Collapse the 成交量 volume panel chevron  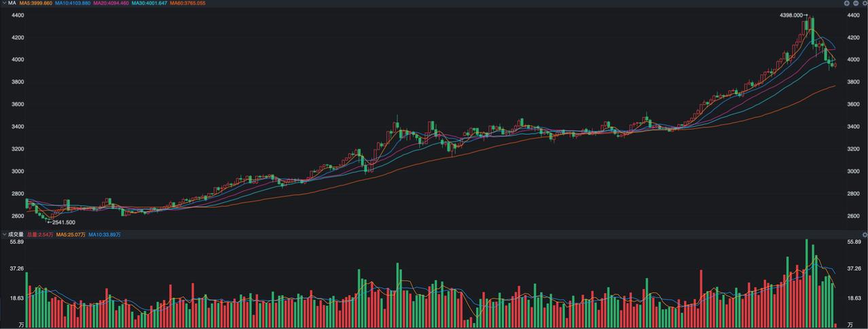click(x=4, y=235)
